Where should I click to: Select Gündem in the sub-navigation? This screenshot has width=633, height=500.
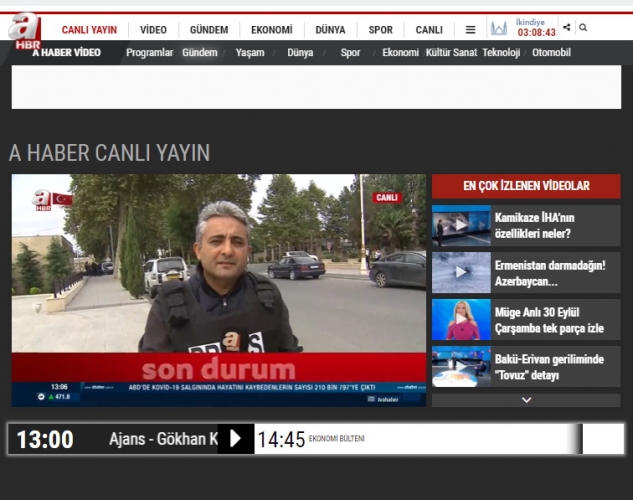[x=200, y=52]
